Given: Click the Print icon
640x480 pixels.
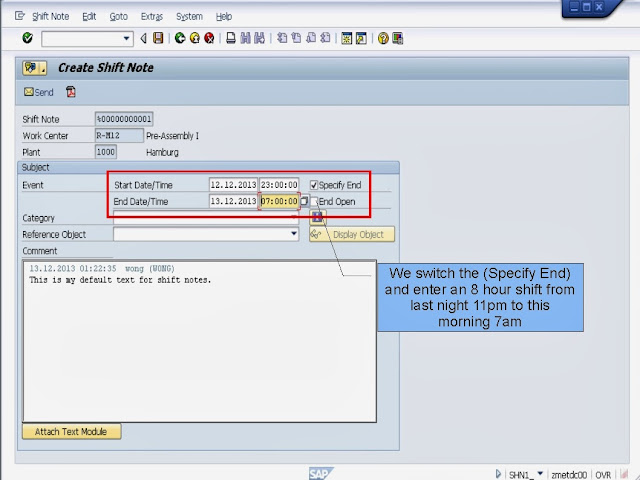Looking at the screenshot, I should pos(231,38).
